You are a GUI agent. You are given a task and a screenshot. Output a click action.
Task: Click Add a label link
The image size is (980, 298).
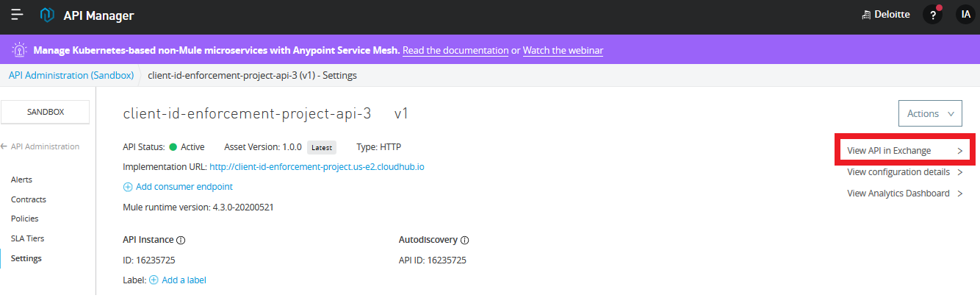click(x=184, y=280)
